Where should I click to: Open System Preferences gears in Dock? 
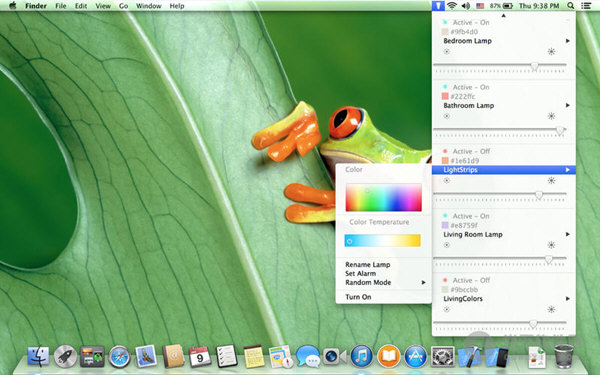[x=443, y=357]
